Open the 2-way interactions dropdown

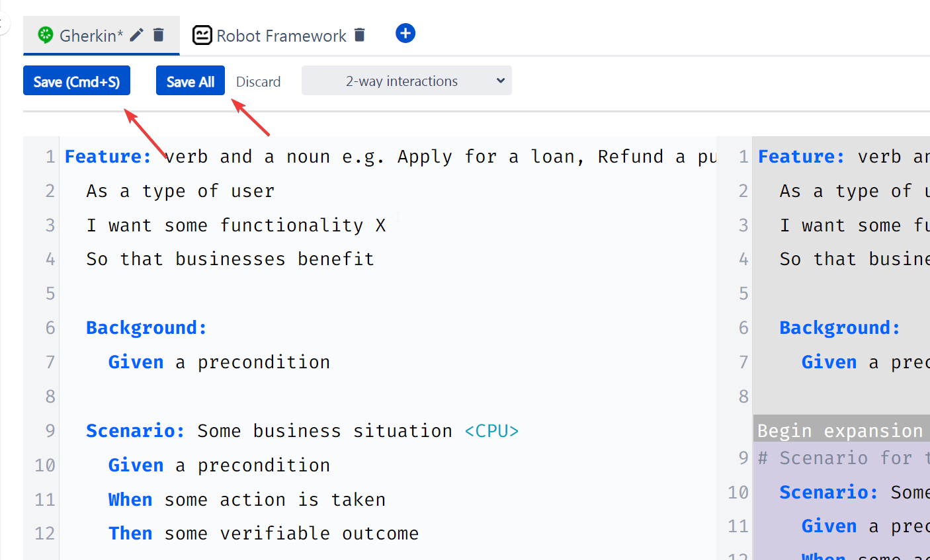[407, 81]
